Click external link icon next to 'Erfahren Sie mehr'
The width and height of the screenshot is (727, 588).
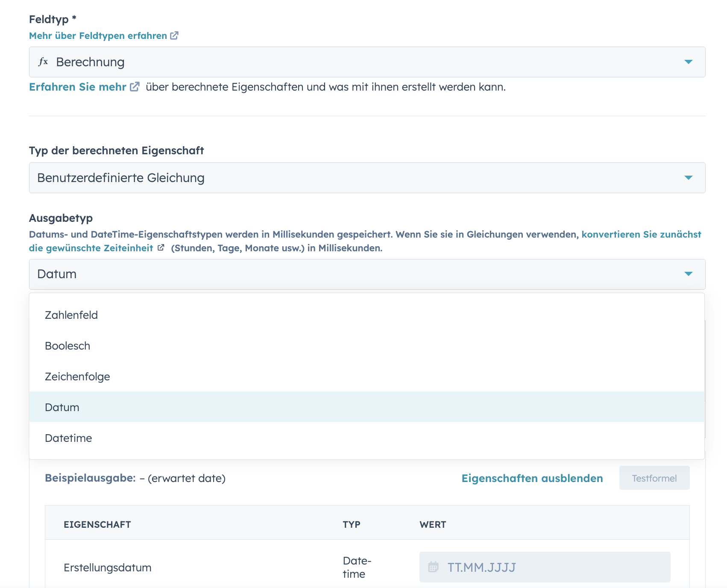coord(135,87)
